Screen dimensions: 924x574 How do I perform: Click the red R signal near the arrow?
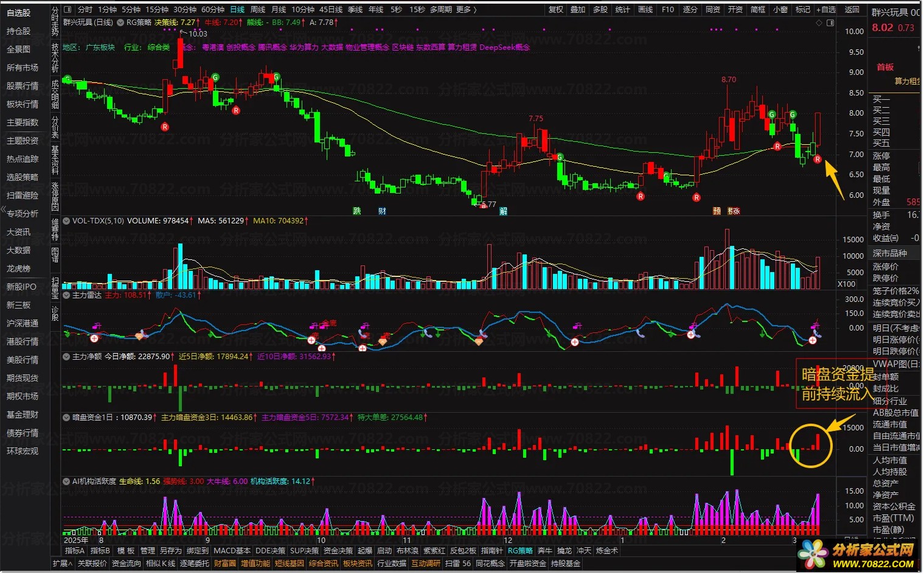pos(818,159)
